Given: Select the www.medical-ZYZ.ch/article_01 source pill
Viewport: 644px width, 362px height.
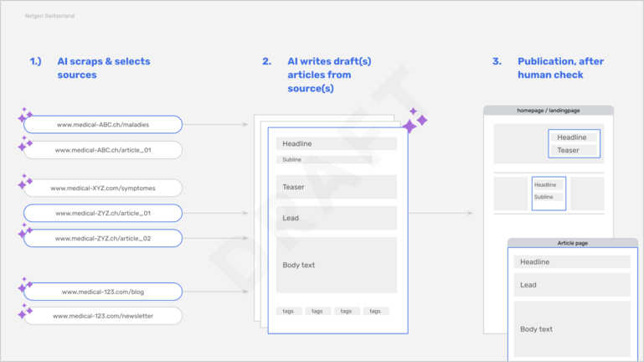Looking at the screenshot, I should tap(103, 213).
